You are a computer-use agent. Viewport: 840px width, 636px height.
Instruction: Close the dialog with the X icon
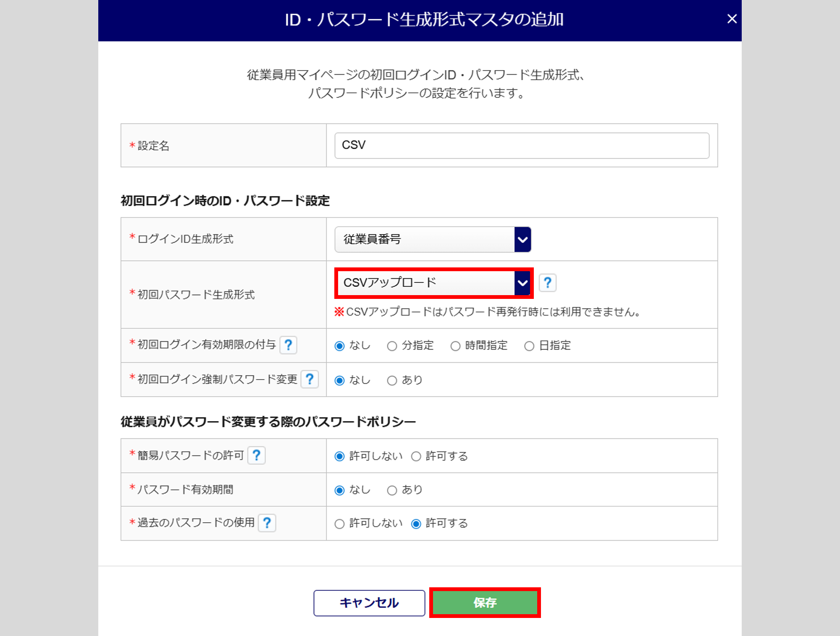click(732, 19)
